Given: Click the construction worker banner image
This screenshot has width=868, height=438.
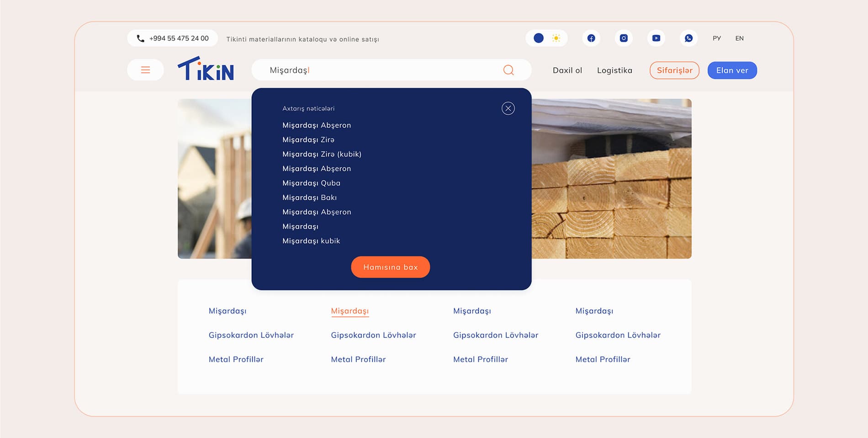Looking at the screenshot, I should tap(215, 179).
